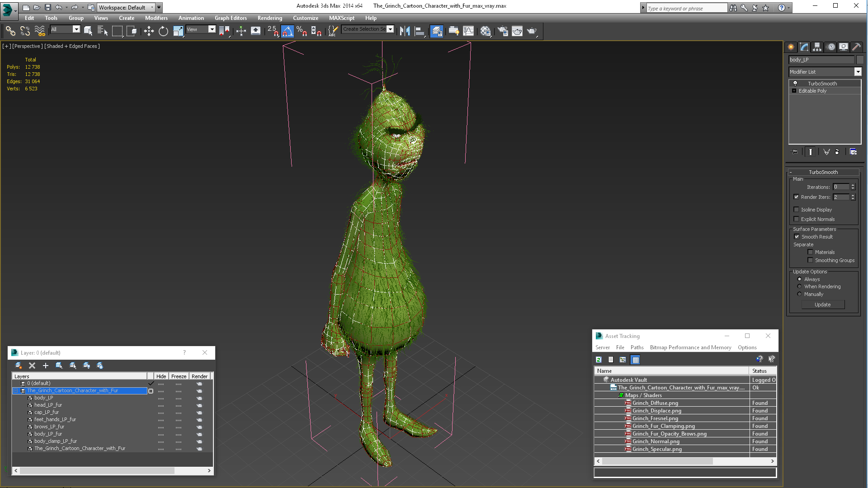This screenshot has width=868, height=488.
Task: Open the Hierarchy command panel tab
Action: tap(817, 47)
